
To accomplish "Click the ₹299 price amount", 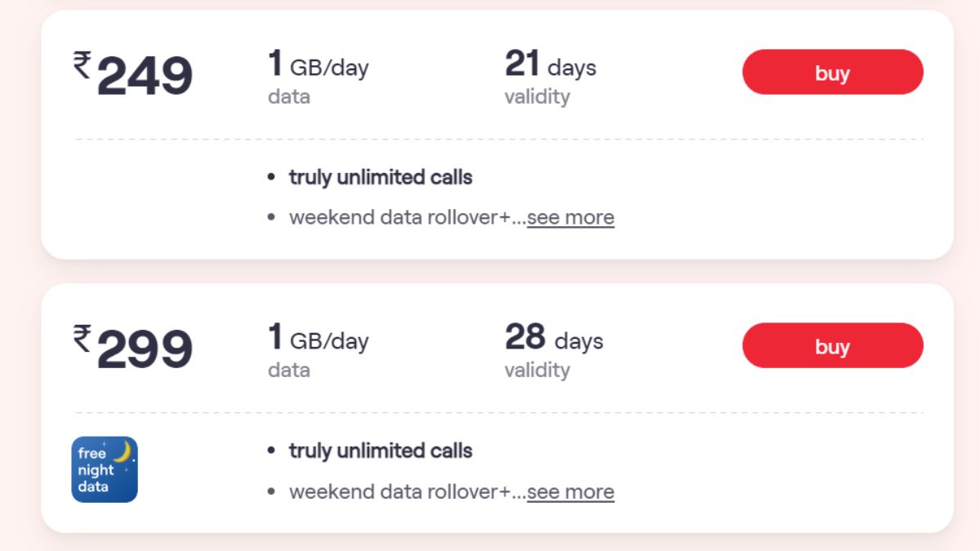I will (145, 350).
